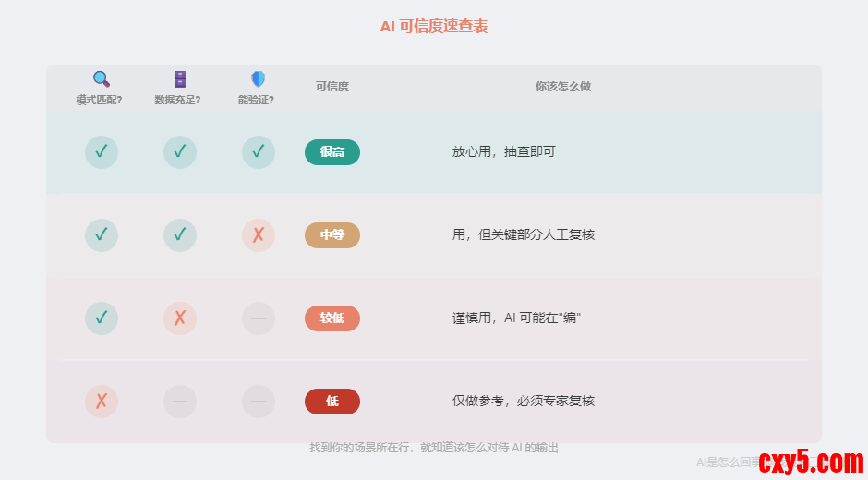This screenshot has width=868, height=480.
Task: Click the red X for 能验证 in the 中等 row
Action: pos(259,235)
